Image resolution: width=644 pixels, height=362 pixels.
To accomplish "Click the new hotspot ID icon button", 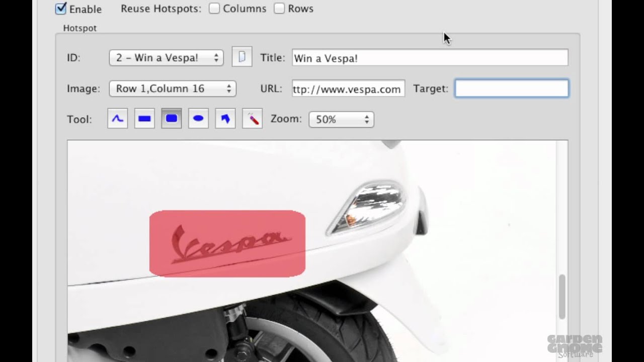I will (242, 57).
